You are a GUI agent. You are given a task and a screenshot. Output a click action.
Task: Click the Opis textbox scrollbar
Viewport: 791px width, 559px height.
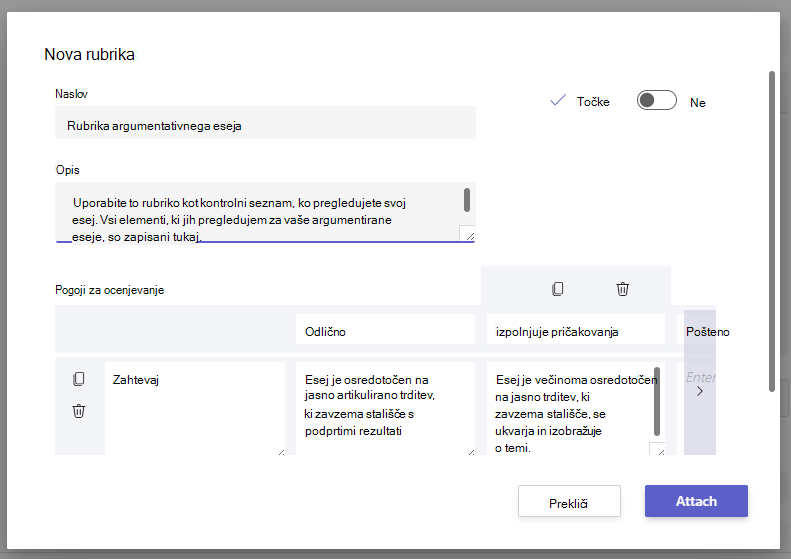click(x=467, y=200)
